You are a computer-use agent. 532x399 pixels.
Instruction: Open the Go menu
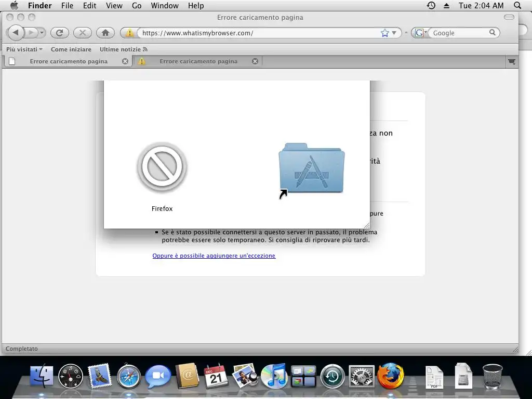point(137,5)
